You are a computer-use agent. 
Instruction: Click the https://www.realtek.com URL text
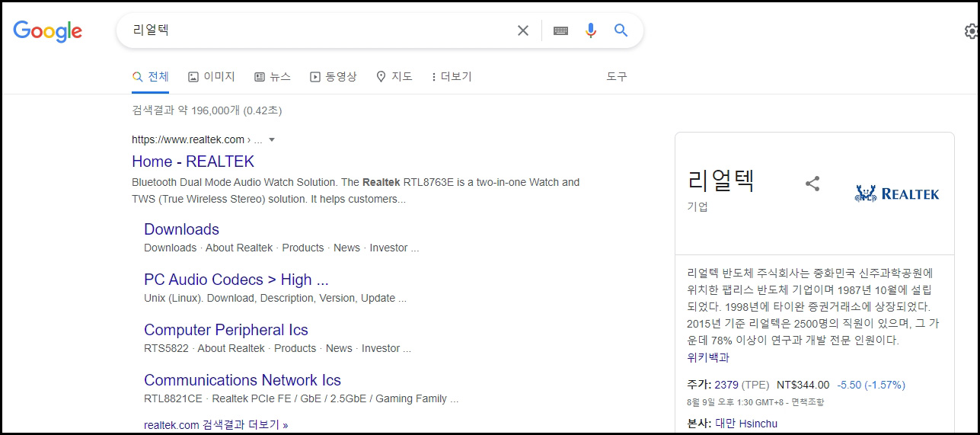pyautogui.click(x=188, y=139)
